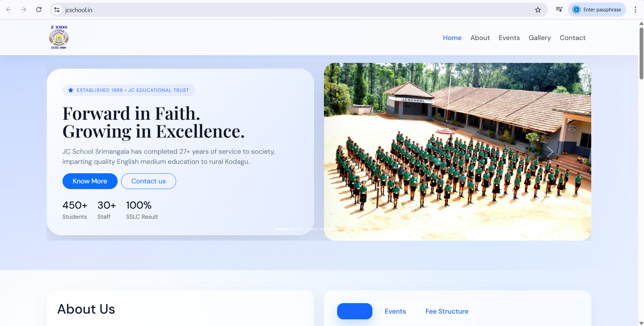Image resolution: width=644 pixels, height=326 pixels.
Task: Click the browser forward arrow
Action: (x=24, y=10)
